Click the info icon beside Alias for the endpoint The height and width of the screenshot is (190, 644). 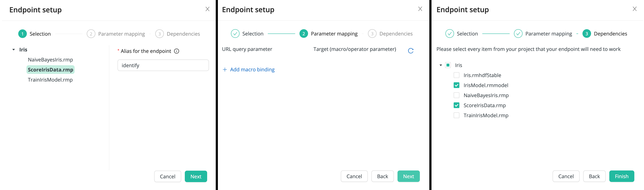pos(177,51)
